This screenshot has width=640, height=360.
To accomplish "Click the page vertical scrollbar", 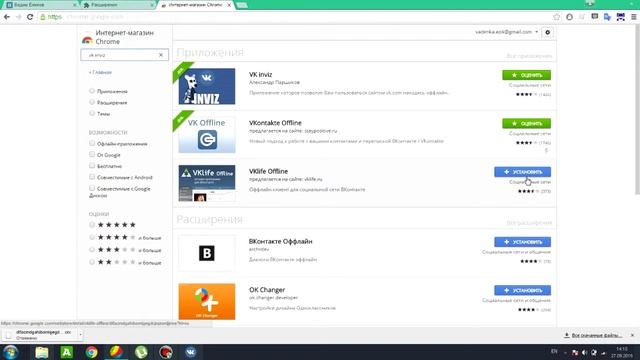I will (636, 110).
